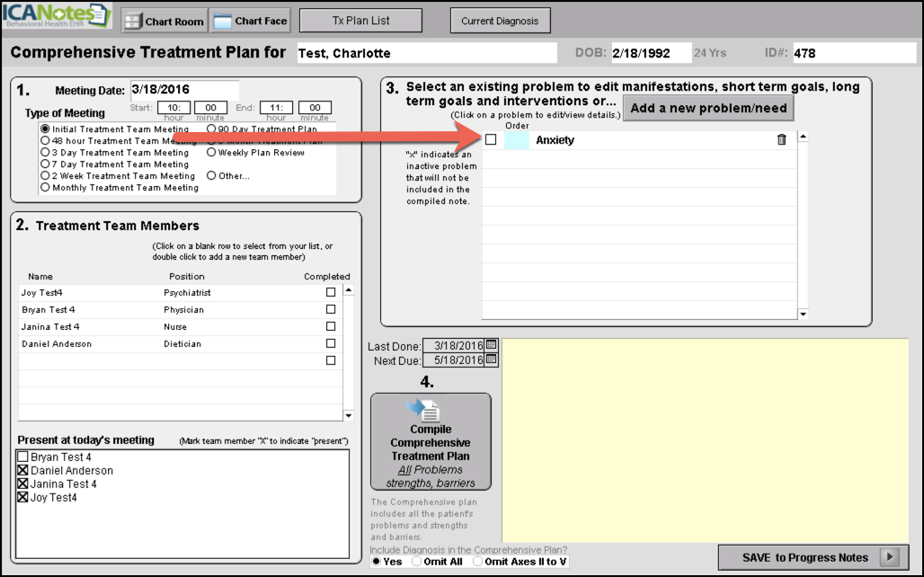Viewport: 924px width, 577px height.
Task: Open the Anxiety problem details
Action: point(555,140)
